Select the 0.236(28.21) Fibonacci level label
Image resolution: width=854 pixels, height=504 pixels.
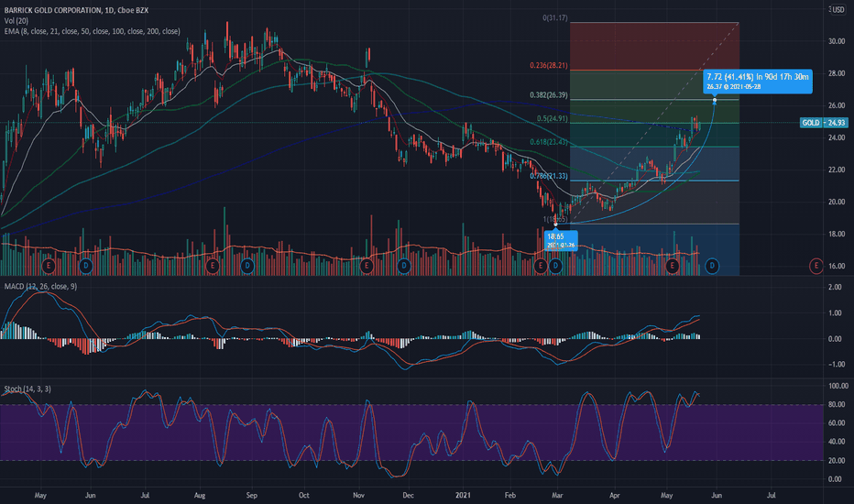click(549, 65)
